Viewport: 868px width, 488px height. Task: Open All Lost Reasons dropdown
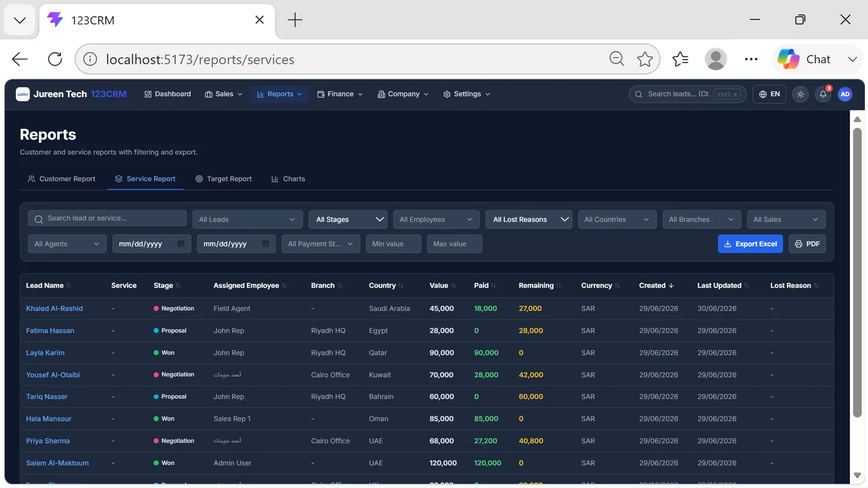529,219
